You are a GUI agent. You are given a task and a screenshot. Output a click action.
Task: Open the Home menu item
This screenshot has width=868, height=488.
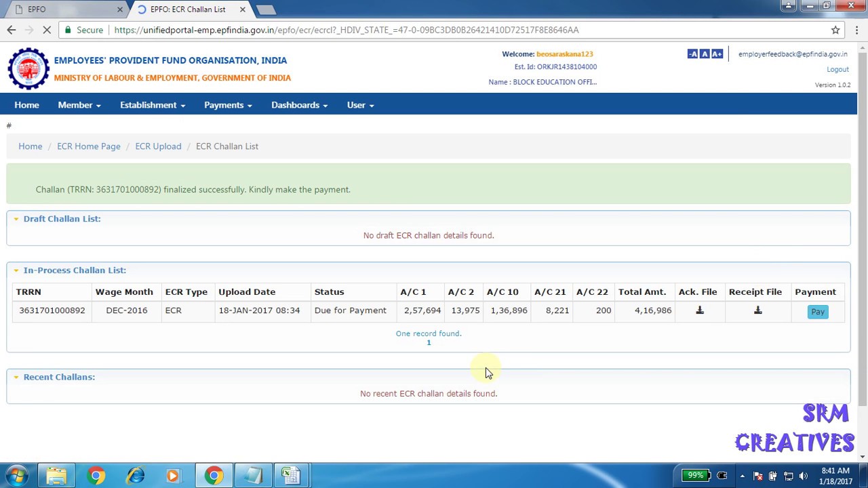coord(27,105)
